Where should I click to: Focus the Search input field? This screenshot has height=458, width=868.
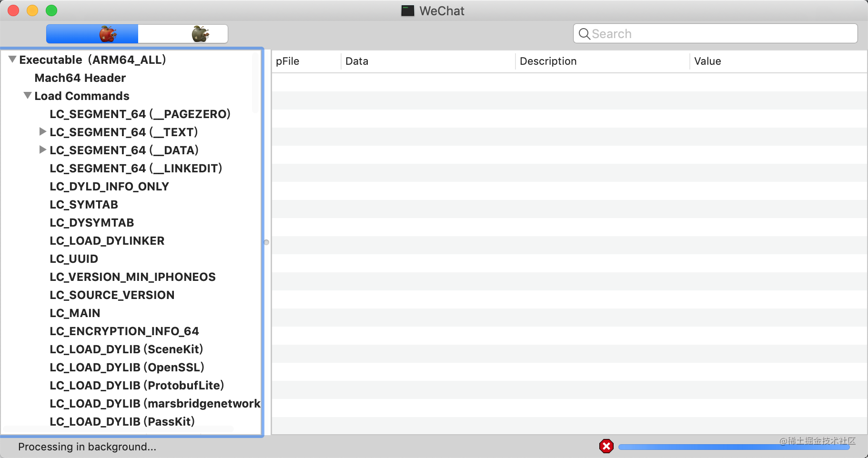point(715,34)
